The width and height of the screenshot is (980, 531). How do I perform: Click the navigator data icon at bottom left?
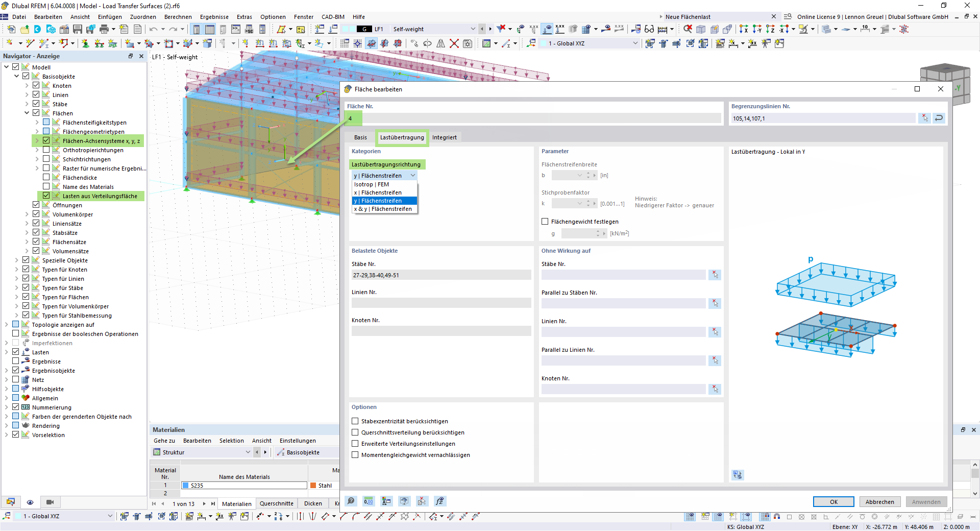click(x=11, y=502)
